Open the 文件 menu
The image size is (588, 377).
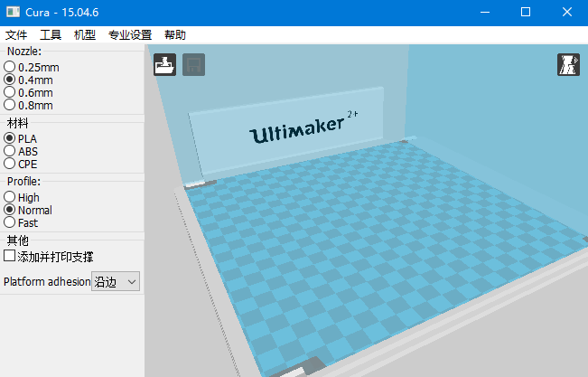coord(16,35)
